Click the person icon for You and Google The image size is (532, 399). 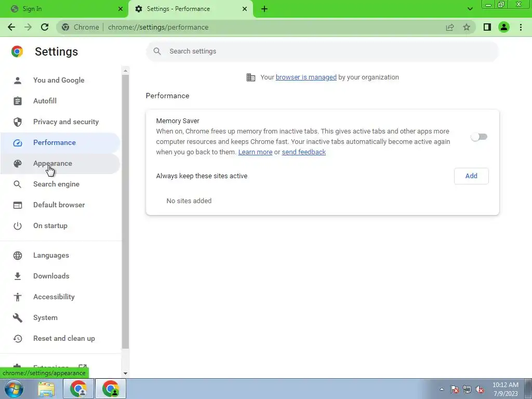[x=18, y=81]
